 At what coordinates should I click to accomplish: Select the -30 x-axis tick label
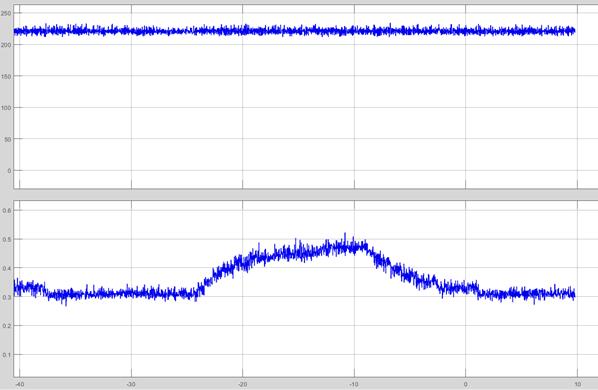[x=131, y=384]
